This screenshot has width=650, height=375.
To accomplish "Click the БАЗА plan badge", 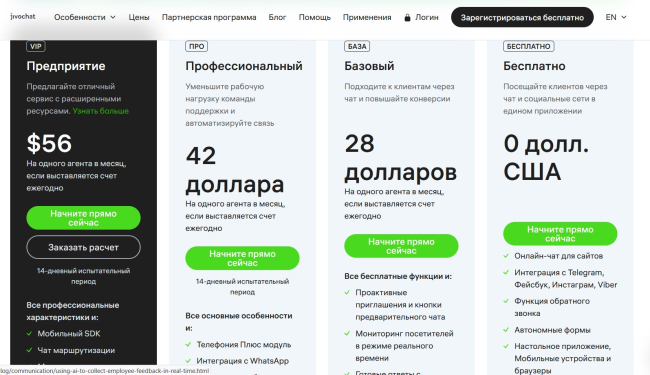I will pos(357,46).
